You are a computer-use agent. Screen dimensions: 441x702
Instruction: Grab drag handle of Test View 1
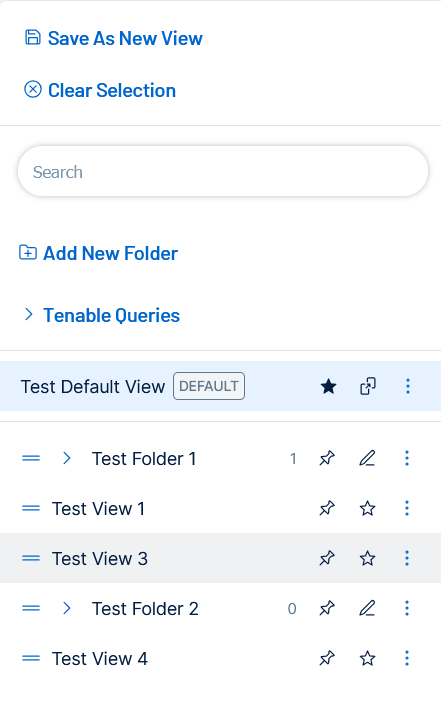[31, 508]
